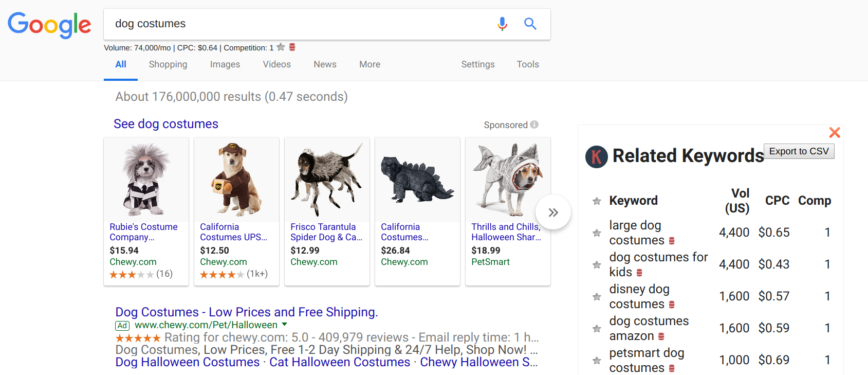Open the Chewy Halloween sitelink

pyautogui.click(x=479, y=362)
